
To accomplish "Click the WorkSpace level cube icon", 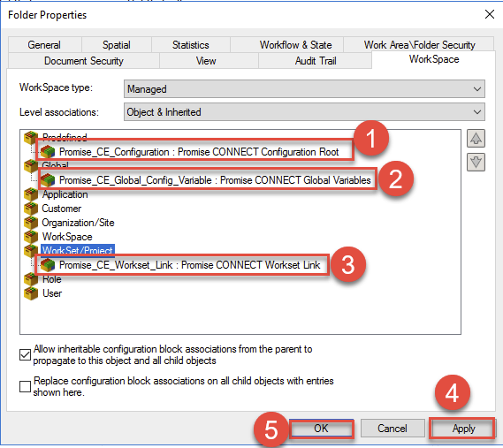I will [31, 236].
